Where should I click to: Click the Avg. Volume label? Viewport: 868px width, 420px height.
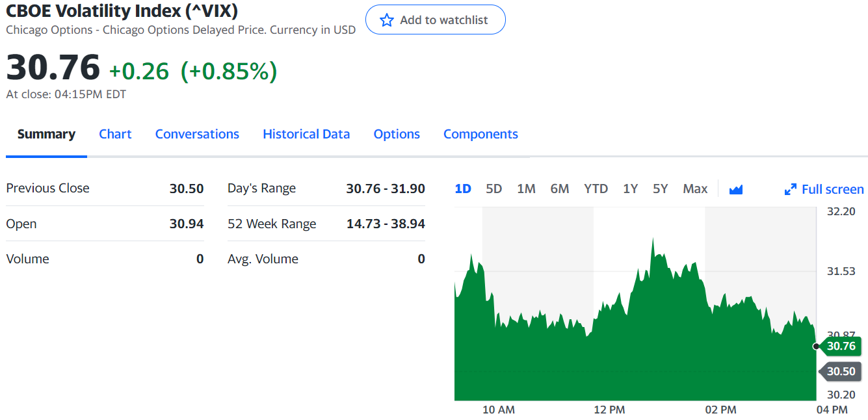coord(263,259)
